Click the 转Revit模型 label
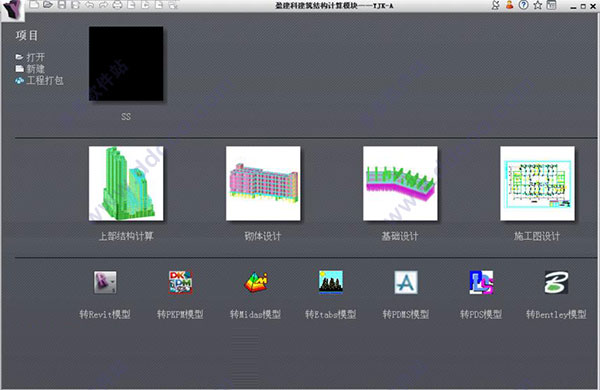This screenshot has height=390, width=600. (105, 314)
